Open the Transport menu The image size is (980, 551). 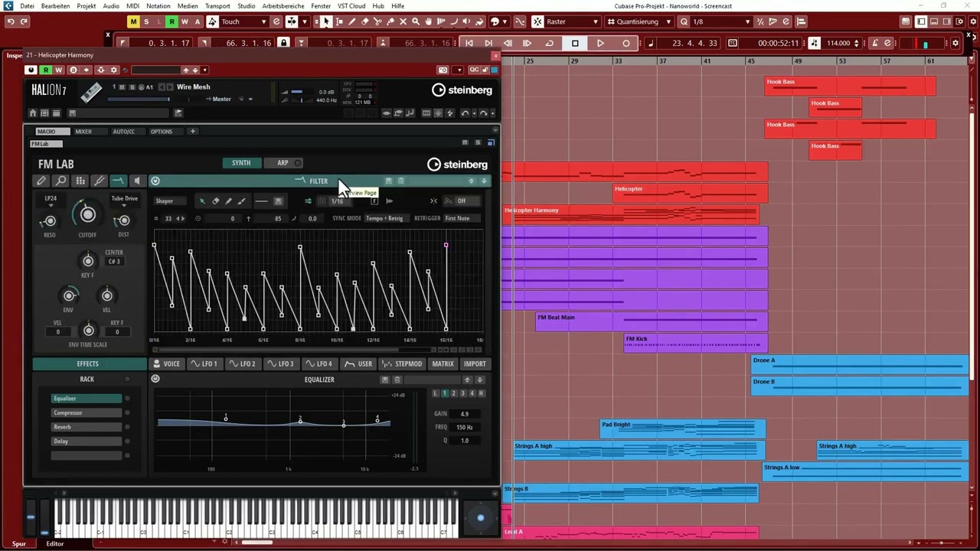[x=217, y=6]
